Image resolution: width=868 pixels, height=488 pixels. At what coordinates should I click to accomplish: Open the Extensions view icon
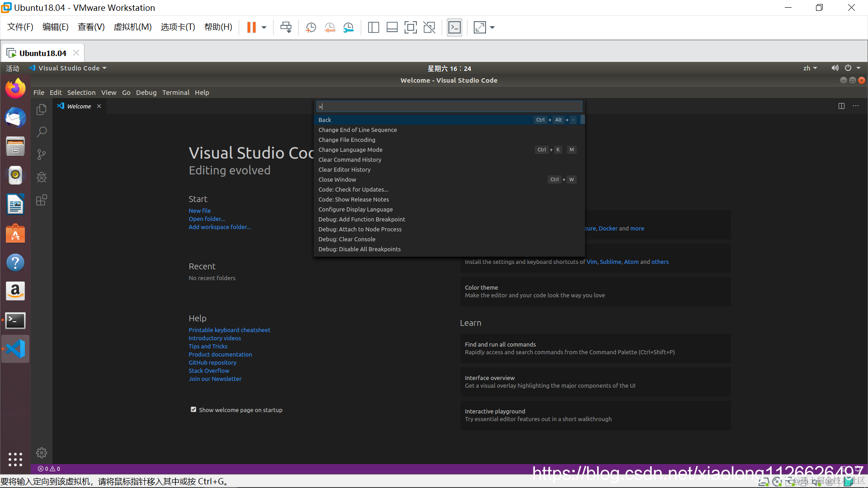41,200
